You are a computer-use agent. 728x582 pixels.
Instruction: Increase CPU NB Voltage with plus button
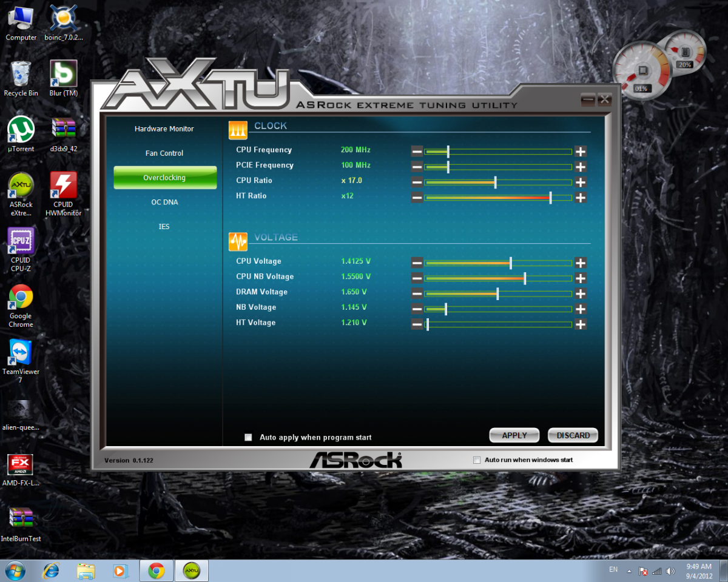(581, 278)
